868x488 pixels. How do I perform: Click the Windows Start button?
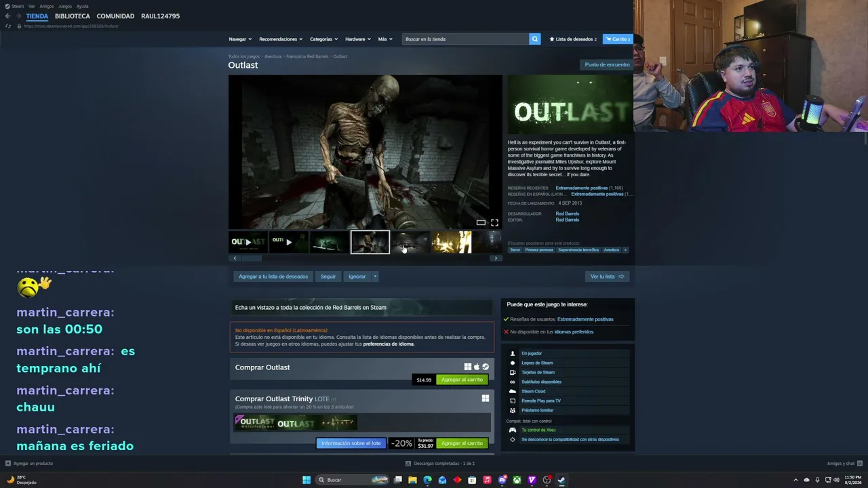[307, 480]
